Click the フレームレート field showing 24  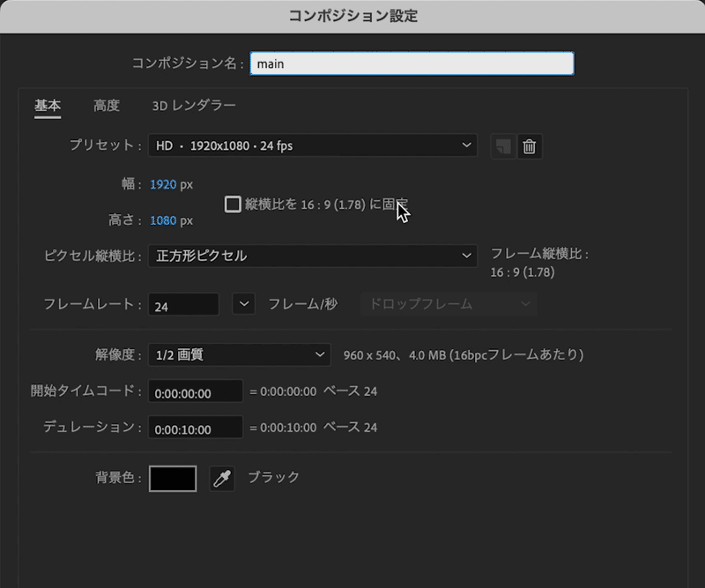pos(183,304)
